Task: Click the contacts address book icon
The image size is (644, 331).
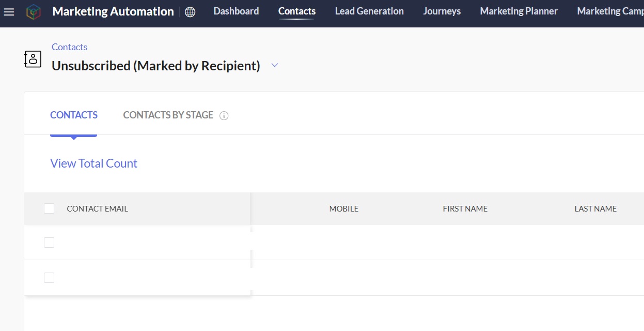Action: [33, 59]
